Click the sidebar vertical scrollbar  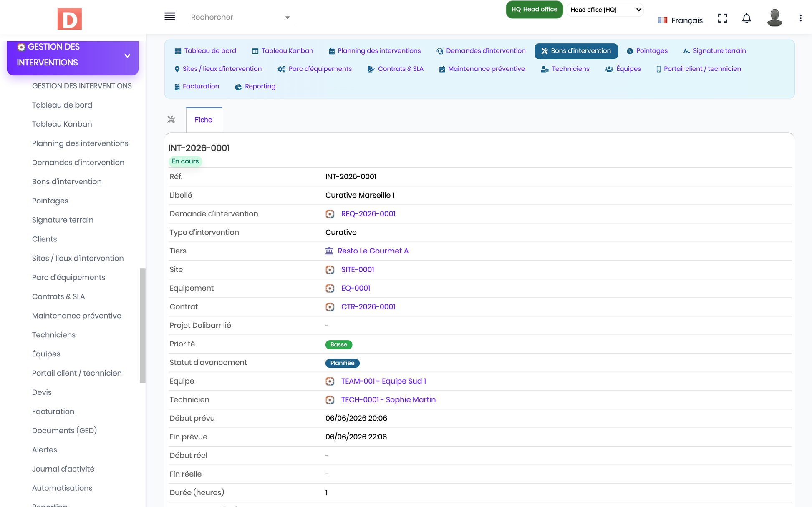(142, 325)
